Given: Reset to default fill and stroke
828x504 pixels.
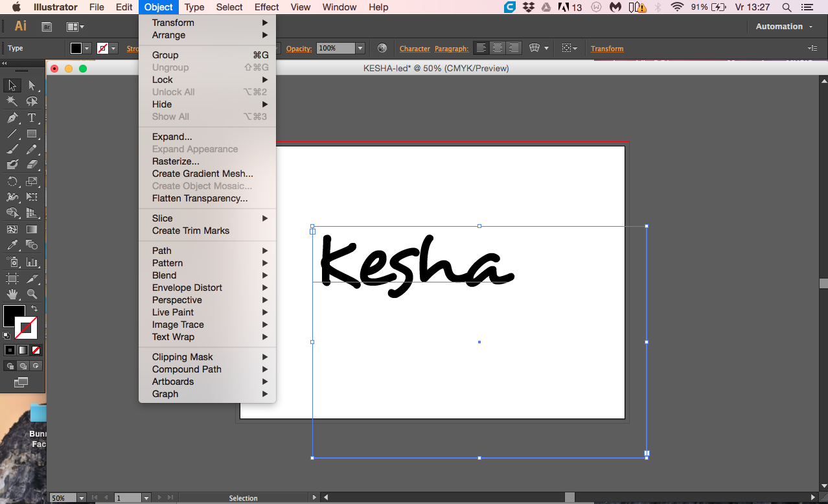Looking at the screenshot, I should pyautogui.click(x=6, y=336).
